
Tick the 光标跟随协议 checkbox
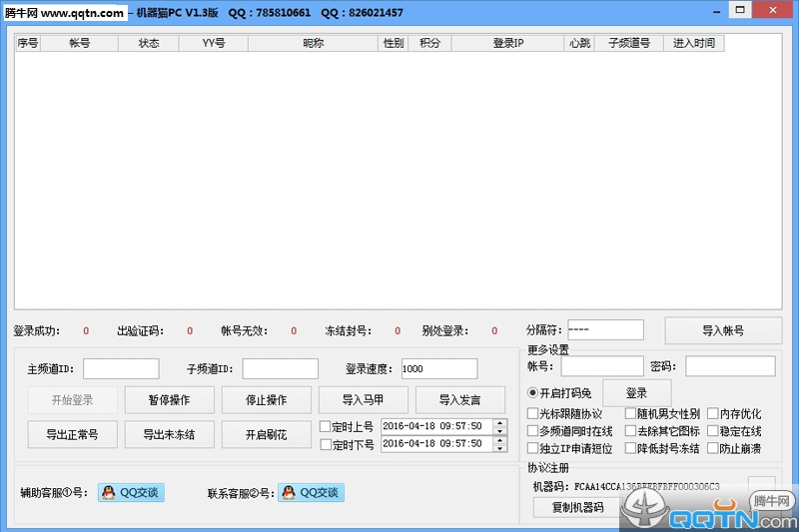tap(532, 414)
